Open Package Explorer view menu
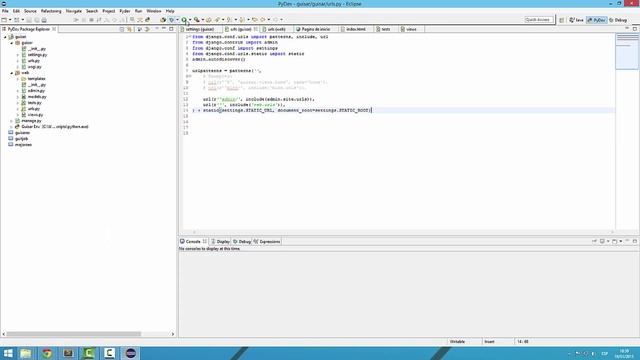The height and width of the screenshot is (360, 640). (156, 29)
